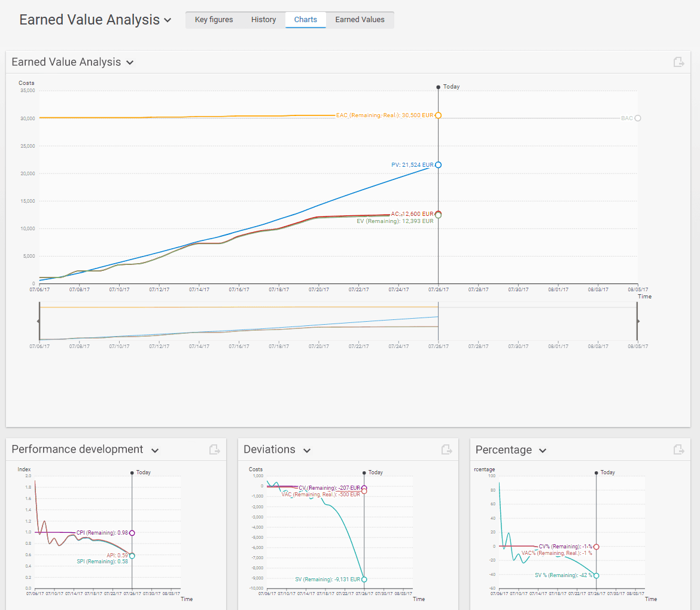Viewport: 700px width, 610px height.
Task: Open the Performance development chart dropdown
Action: click(155, 450)
